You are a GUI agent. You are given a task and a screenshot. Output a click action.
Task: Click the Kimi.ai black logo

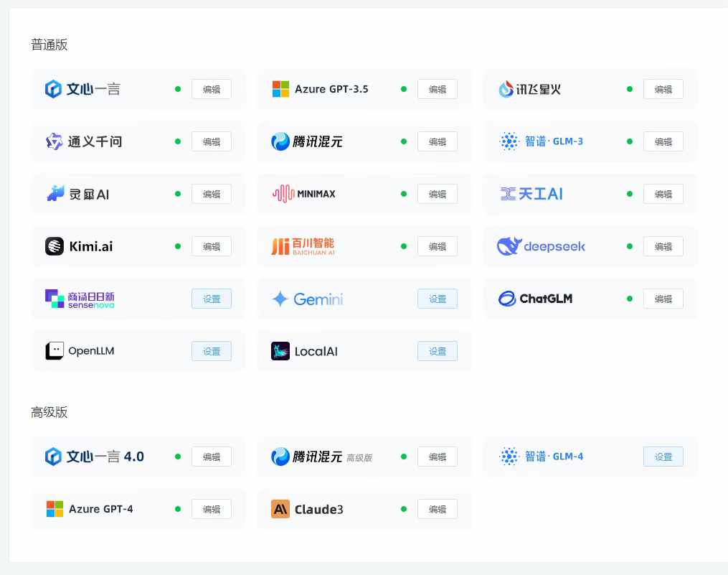coord(55,246)
